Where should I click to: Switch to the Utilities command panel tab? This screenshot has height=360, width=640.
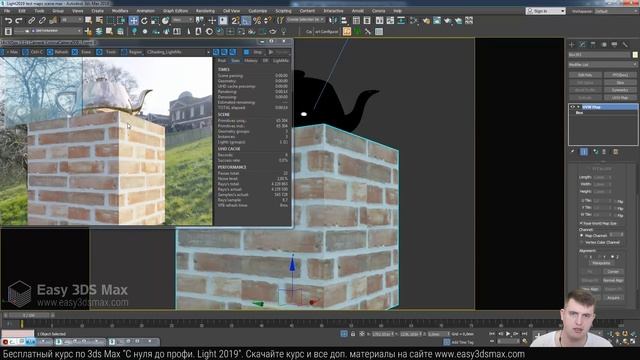pos(625,44)
